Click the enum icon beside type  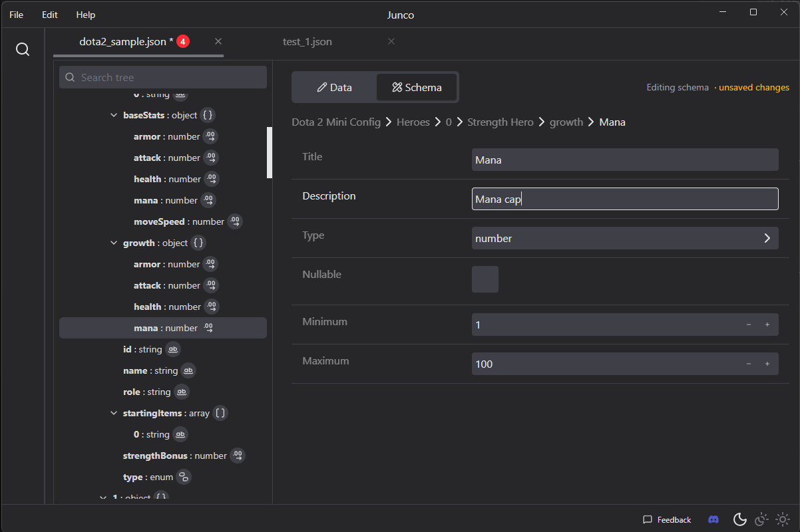pyautogui.click(x=184, y=477)
